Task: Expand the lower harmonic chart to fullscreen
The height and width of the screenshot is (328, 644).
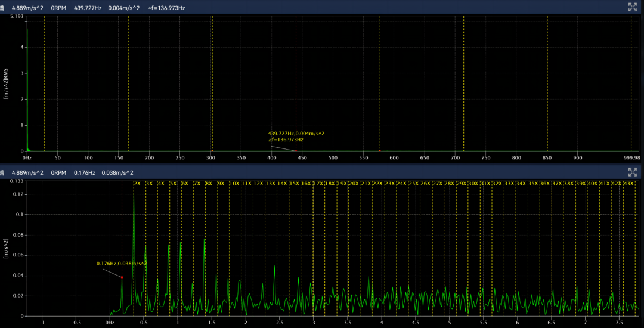Action: pyautogui.click(x=633, y=172)
